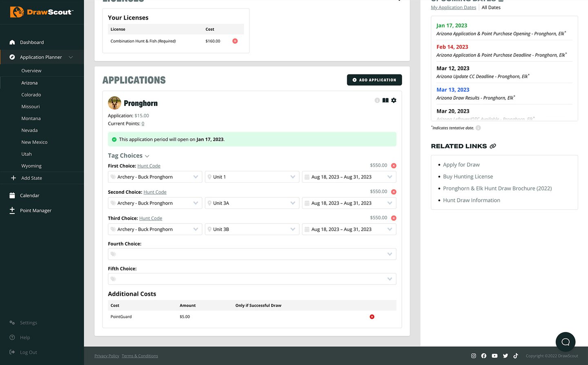Select Missouri in sidebar

click(x=31, y=106)
